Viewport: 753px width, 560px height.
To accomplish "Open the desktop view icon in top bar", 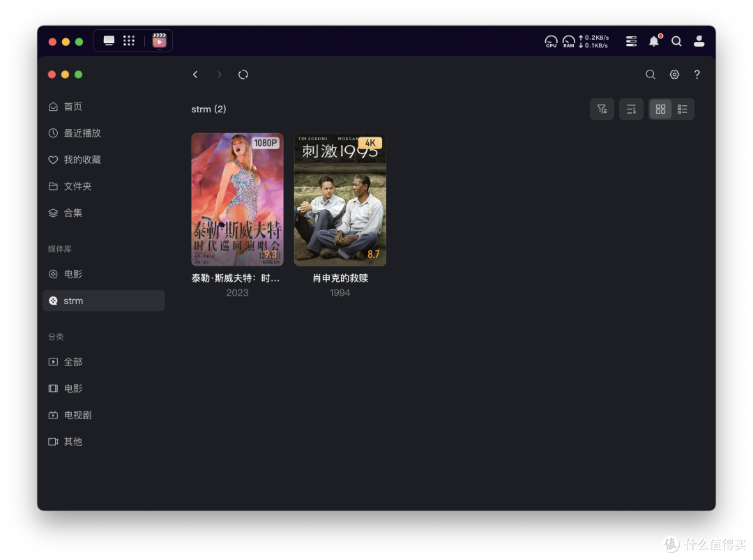I will [109, 41].
